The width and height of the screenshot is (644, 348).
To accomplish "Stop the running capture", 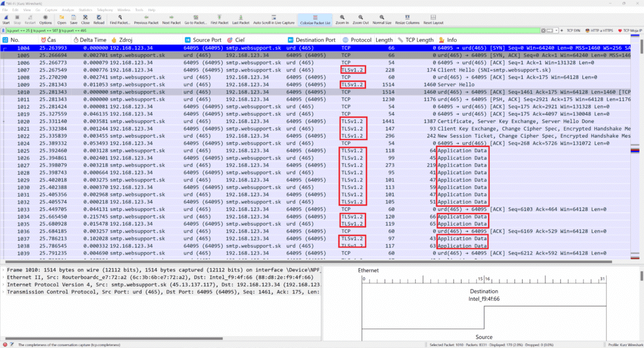I will point(17,19).
